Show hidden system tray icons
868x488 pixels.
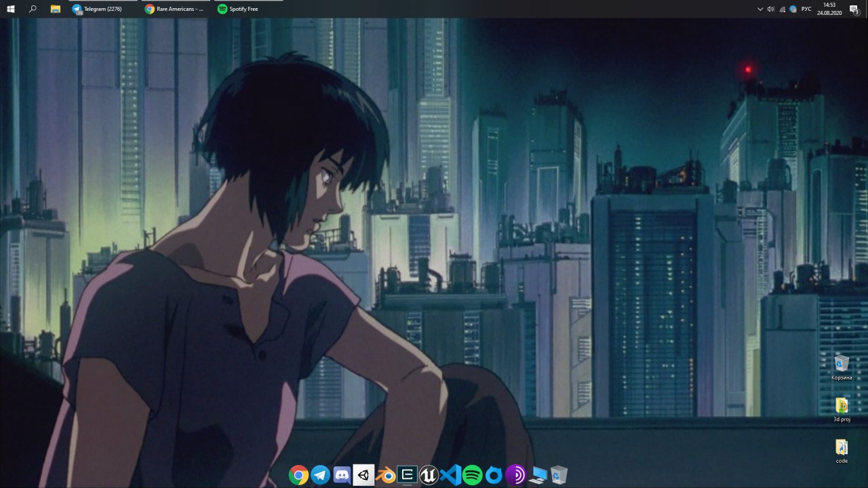tap(760, 9)
